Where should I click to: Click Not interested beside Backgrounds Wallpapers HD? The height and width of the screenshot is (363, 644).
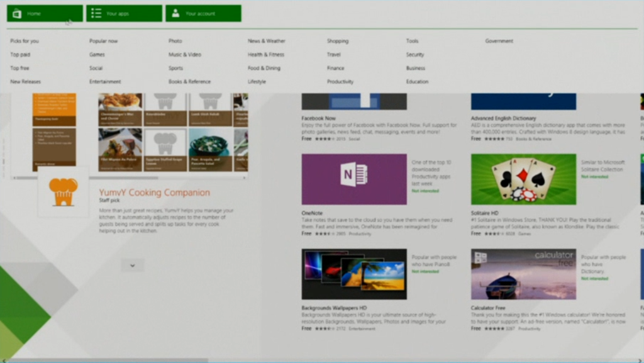coord(425,271)
